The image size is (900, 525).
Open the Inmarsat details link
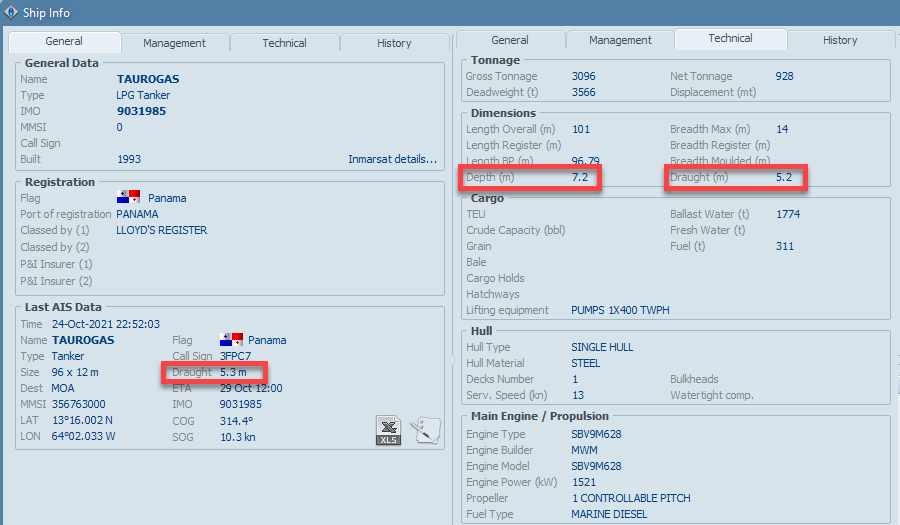(x=393, y=159)
